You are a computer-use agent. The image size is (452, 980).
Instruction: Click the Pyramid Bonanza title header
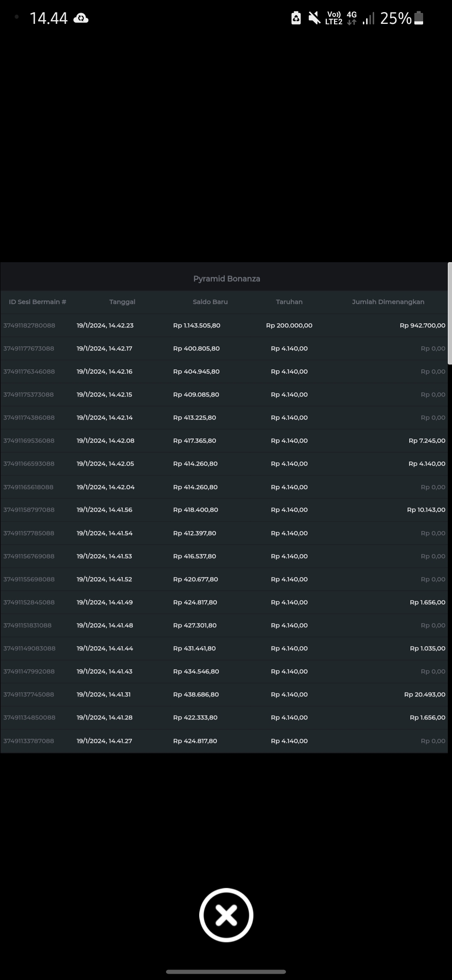pyautogui.click(x=226, y=279)
